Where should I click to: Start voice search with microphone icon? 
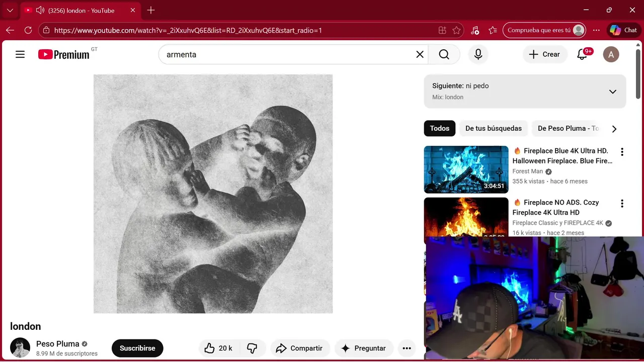478,54
